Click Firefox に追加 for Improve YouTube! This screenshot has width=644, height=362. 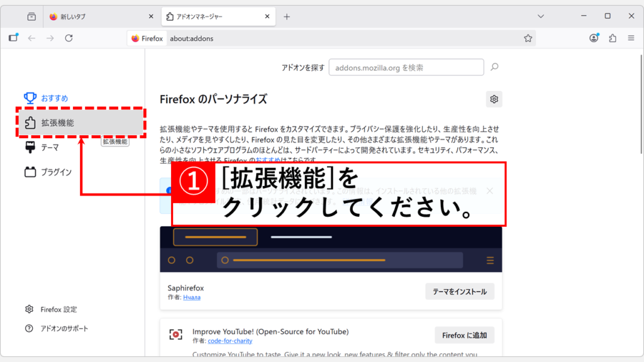coord(465,336)
